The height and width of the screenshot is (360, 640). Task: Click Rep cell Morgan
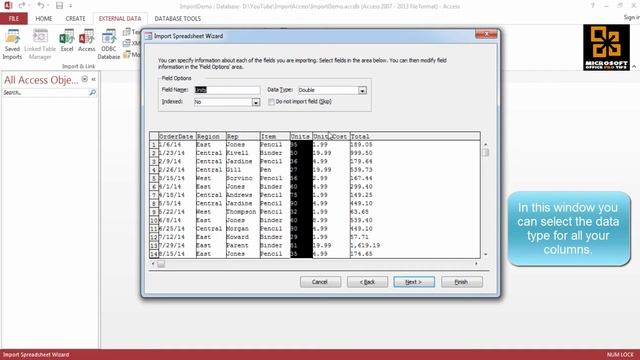[238, 229]
